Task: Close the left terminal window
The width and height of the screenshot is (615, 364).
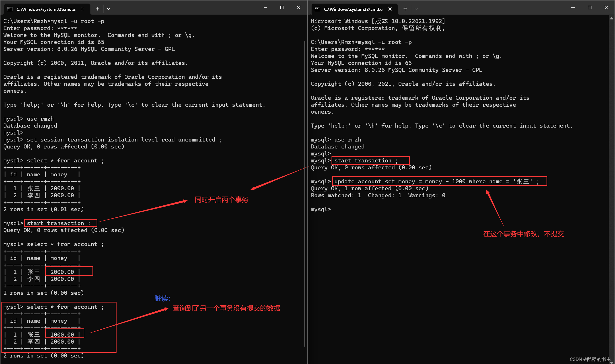Action: (x=299, y=8)
